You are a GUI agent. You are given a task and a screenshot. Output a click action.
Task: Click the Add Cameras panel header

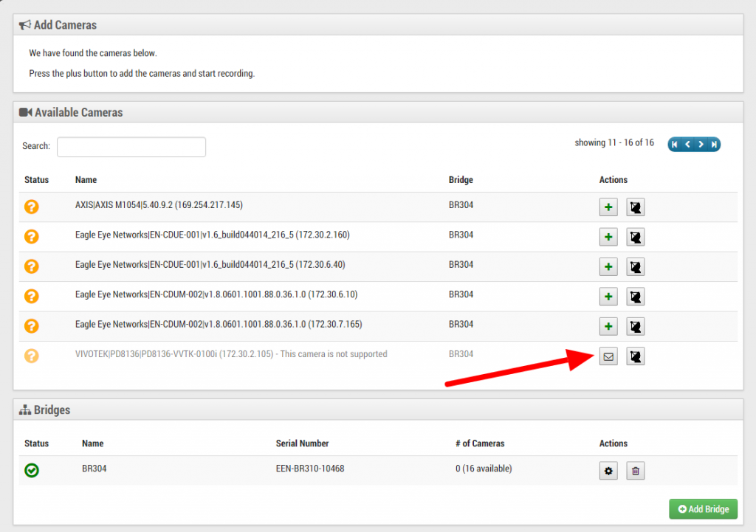tap(378, 25)
